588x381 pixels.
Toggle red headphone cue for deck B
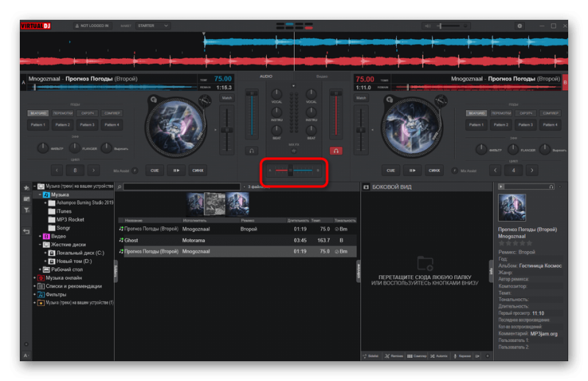pyautogui.click(x=336, y=151)
